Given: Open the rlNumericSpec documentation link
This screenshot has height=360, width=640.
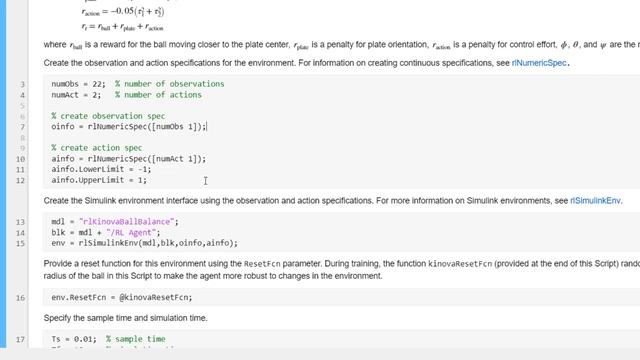Looking at the screenshot, I should point(539,63).
